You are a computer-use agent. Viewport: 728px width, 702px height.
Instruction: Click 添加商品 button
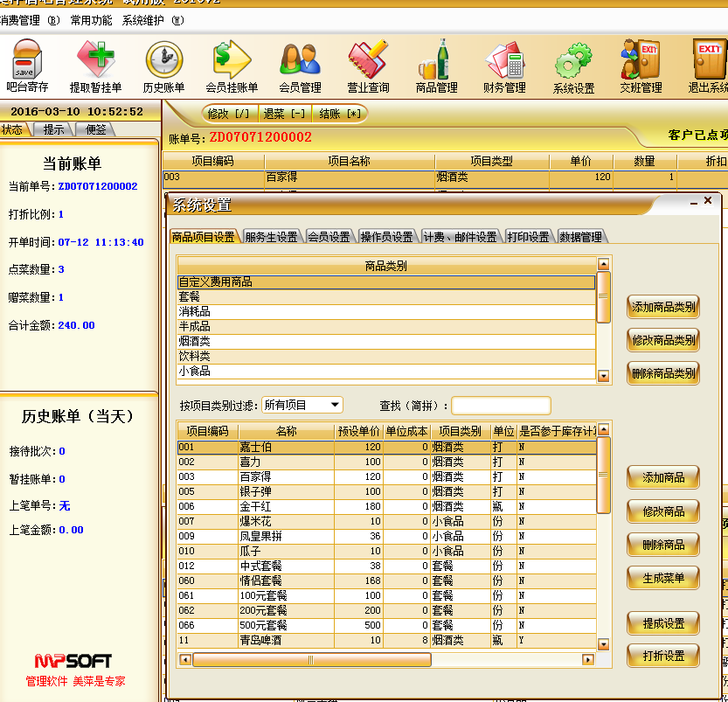tap(663, 477)
